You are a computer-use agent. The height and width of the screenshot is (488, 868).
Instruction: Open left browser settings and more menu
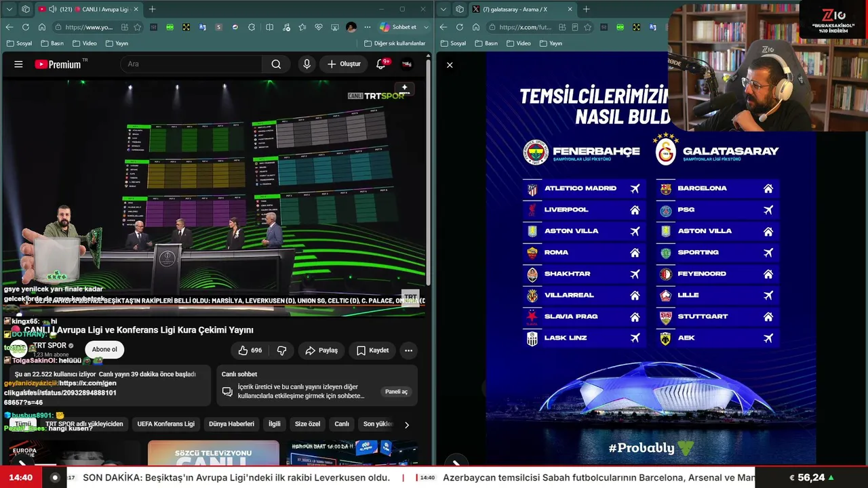click(x=368, y=27)
